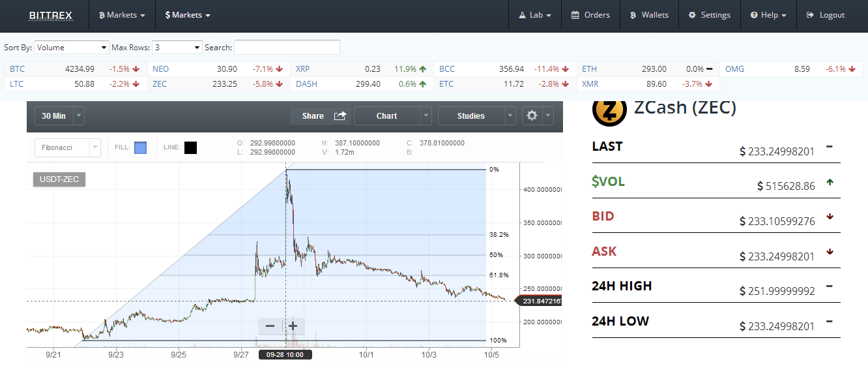Click the BITTREX logo
The image size is (868, 368).
(x=51, y=15)
